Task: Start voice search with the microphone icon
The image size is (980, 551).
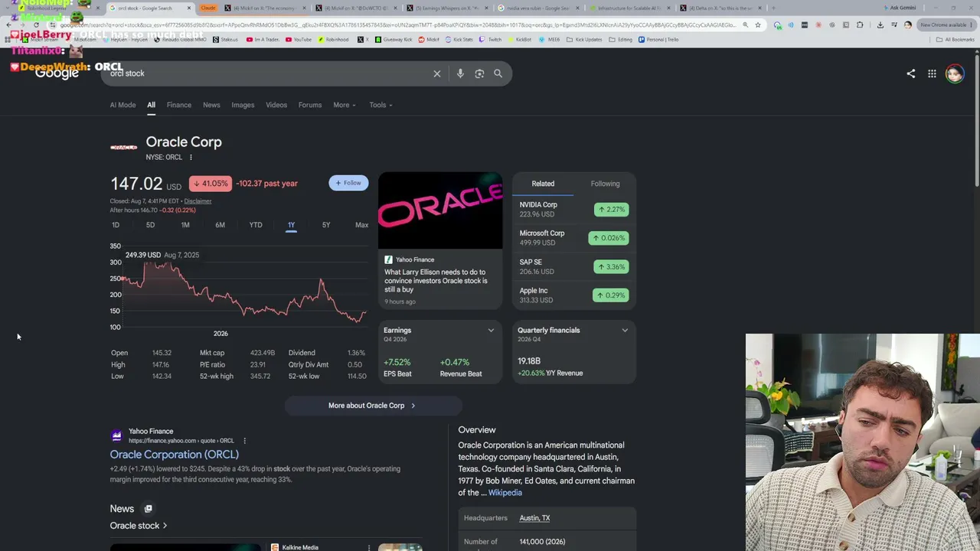Action: pos(460,73)
